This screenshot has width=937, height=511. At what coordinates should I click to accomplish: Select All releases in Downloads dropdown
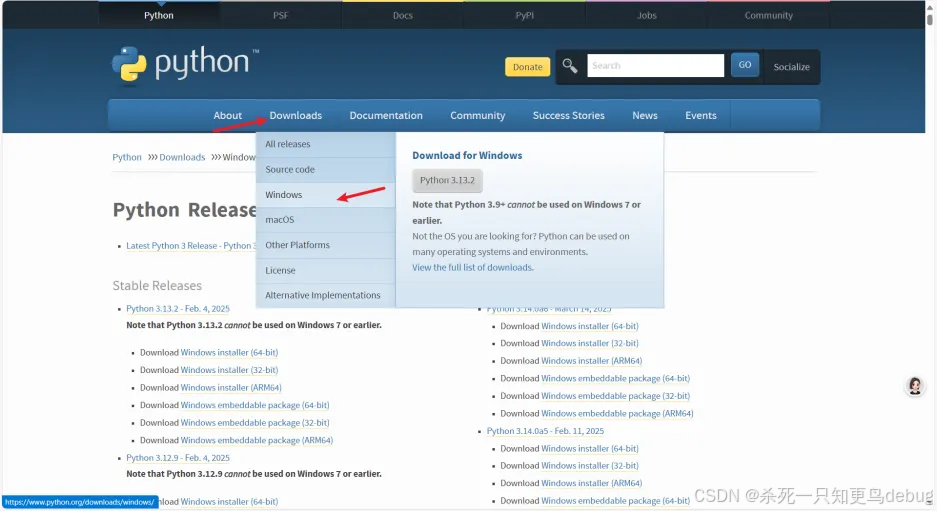(326, 144)
